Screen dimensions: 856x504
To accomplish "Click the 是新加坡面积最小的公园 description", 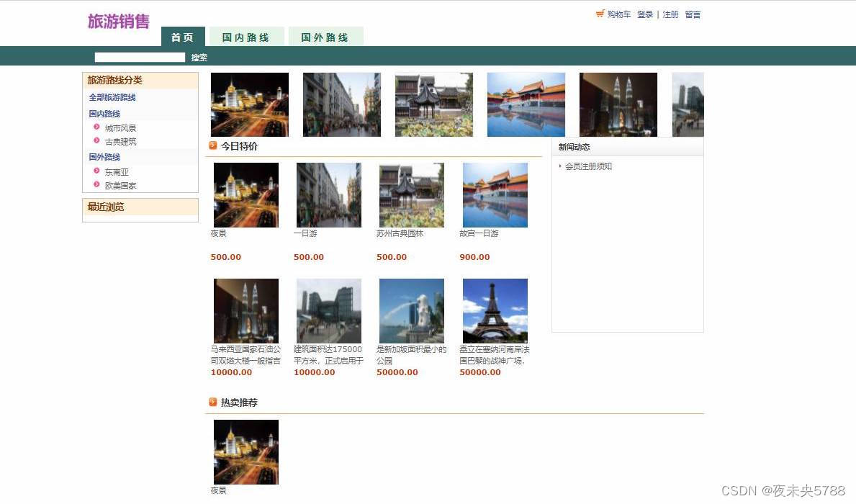I will pos(412,355).
